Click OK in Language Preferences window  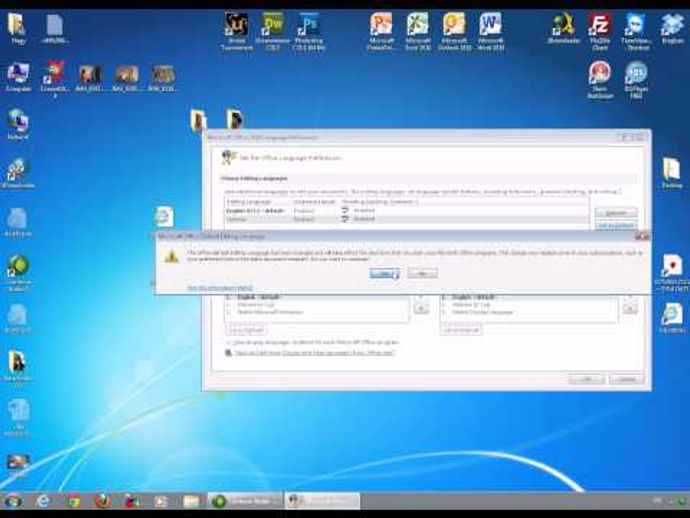587,379
